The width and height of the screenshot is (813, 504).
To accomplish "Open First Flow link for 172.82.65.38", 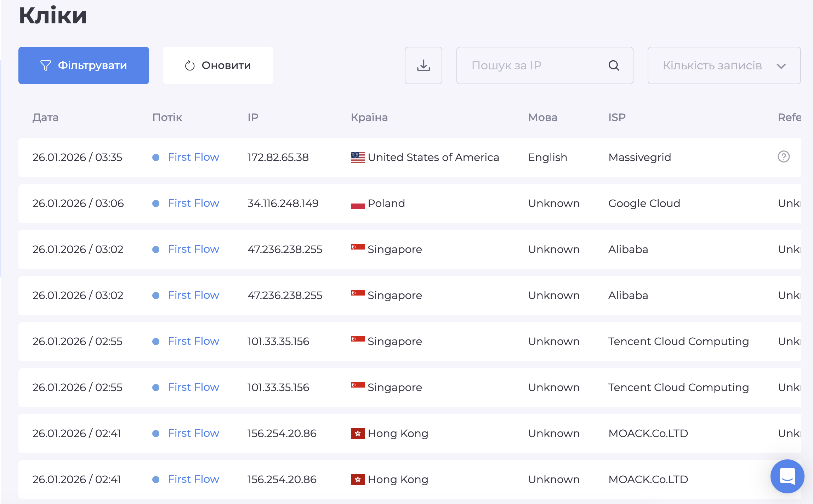I will (193, 157).
